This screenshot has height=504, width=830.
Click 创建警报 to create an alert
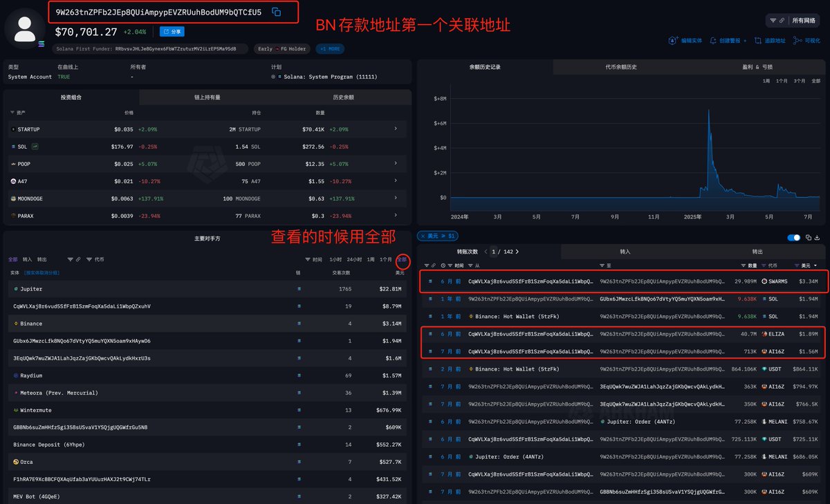click(728, 41)
